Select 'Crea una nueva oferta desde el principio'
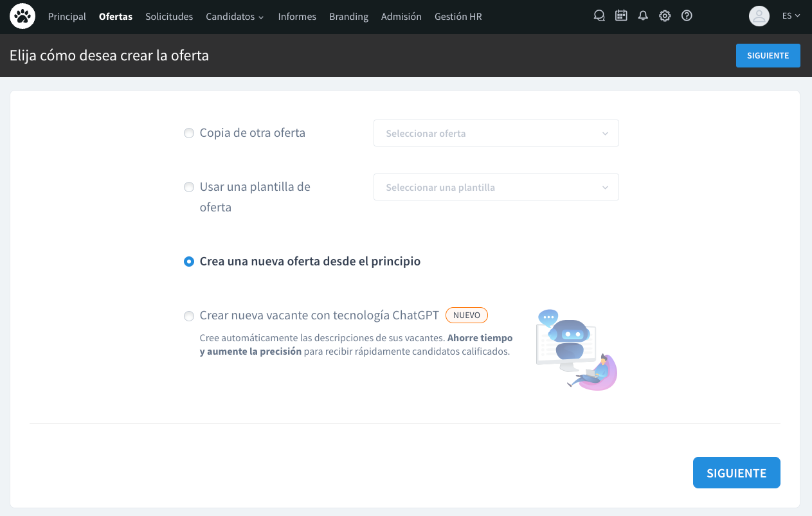This screenshot has height=516, width=812. pyautogui.click(x=189, y=262)
